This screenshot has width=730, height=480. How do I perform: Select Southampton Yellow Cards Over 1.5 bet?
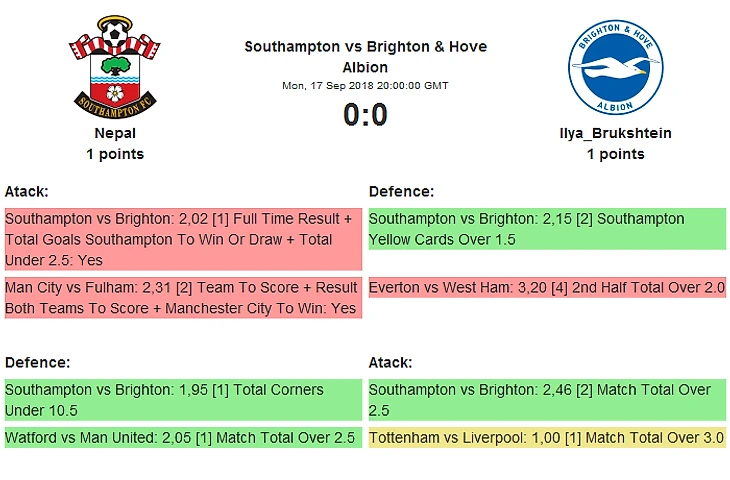point(547,229)
